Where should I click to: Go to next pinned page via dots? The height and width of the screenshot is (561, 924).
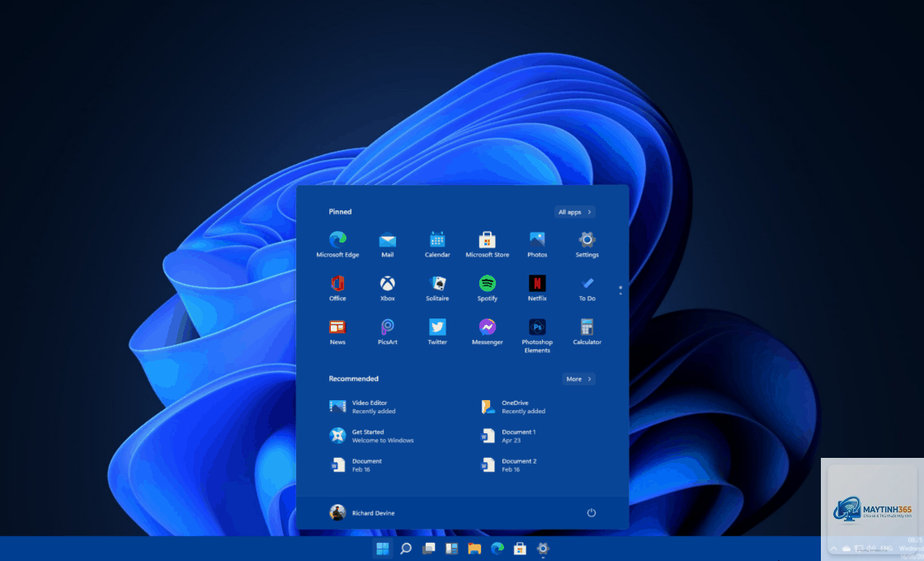click(x=620, y=290)
